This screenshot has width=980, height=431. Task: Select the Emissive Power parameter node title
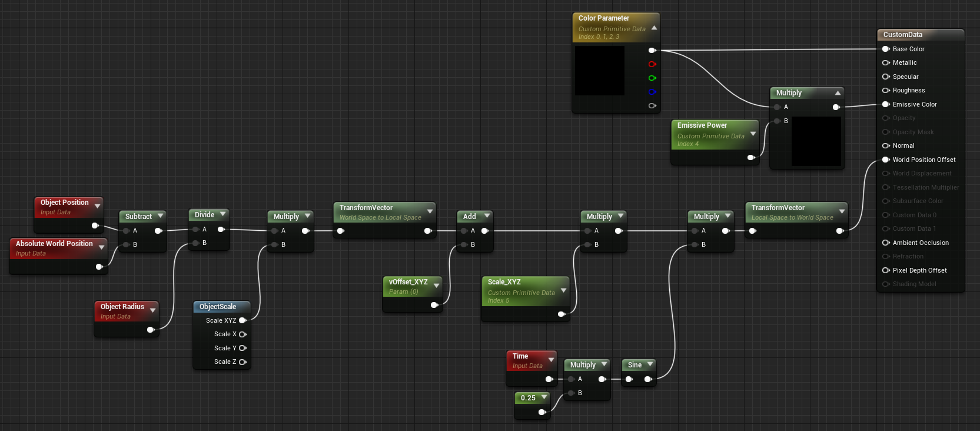tap(702, 125)
